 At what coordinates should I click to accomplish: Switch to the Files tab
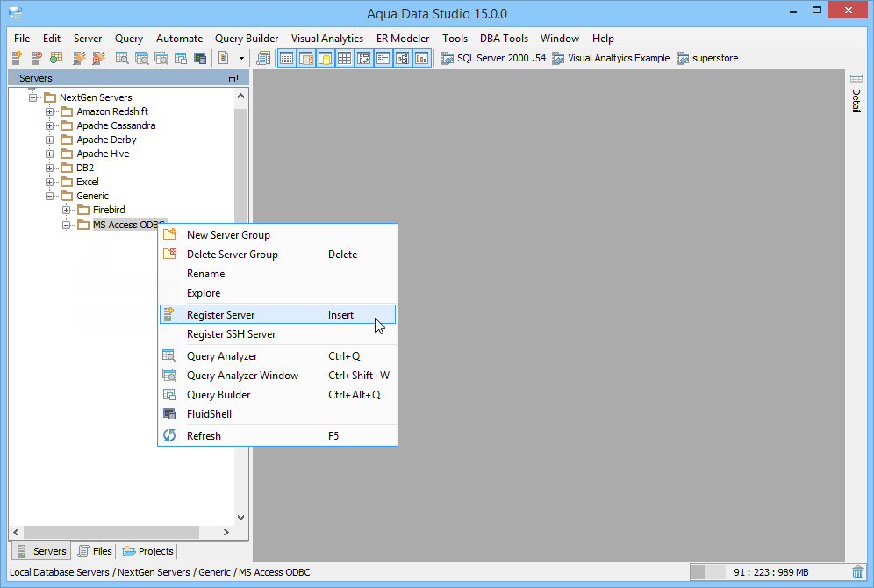click(95, 551)
